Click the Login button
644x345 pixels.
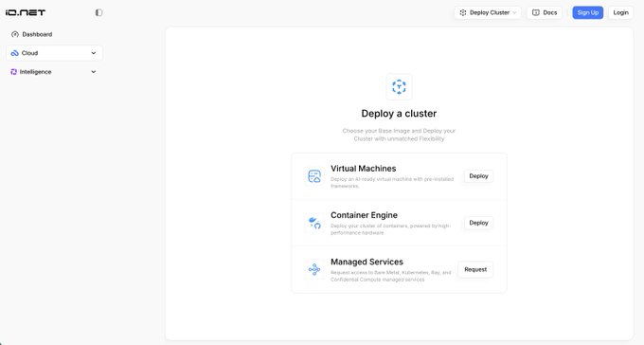click(x=620, y=12)
